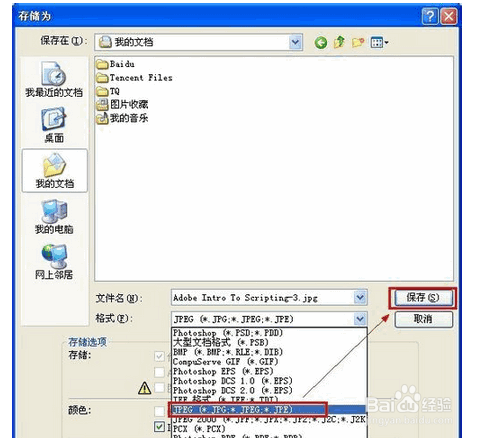Select the Baidu folder

coord(116,64)
